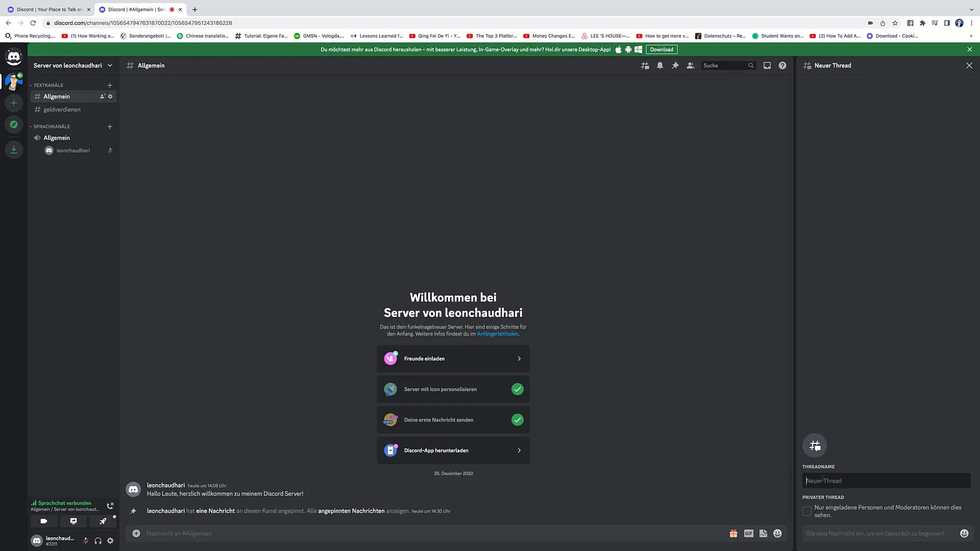The image size is (980, 551).
Task: Switch to Allgemein text channel tab
Action: click(57, 95)
